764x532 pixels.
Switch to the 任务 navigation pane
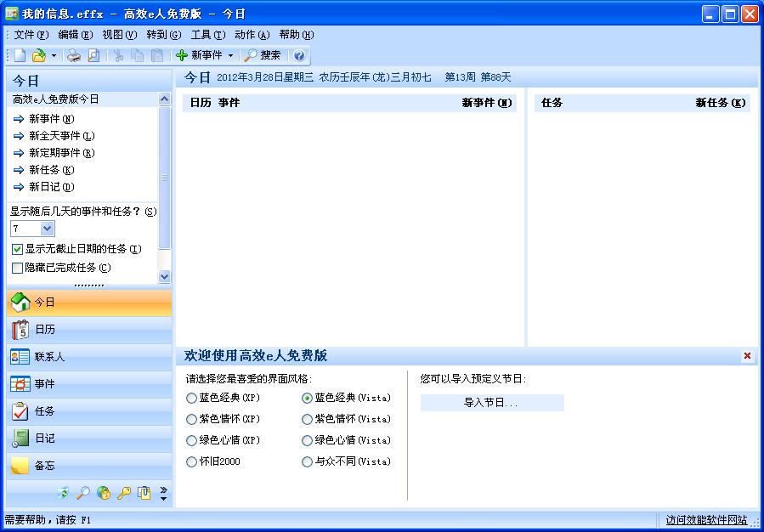pyautogui.click(x=89, y=411)
